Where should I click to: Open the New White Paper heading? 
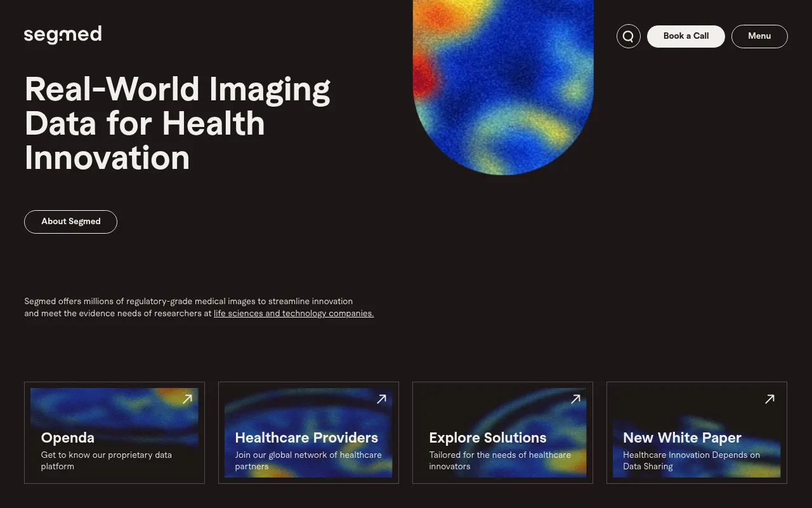[x=683, y=438]
